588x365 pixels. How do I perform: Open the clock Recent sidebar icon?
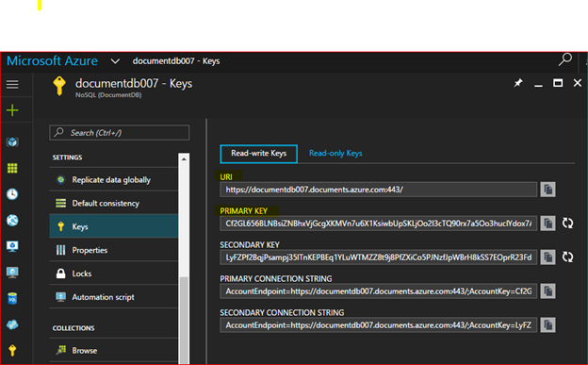[x=12, y=194]
